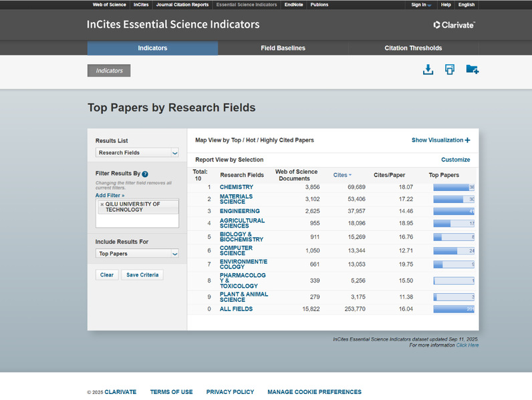Click the Customize link
Screen dimensions: 532x400
(x=455, y=160)
